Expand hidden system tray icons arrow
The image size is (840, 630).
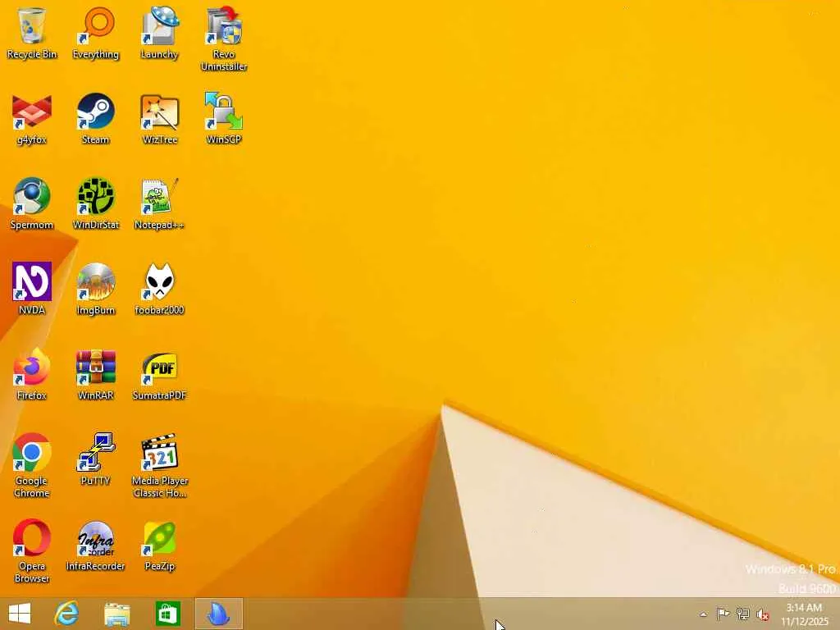[x=703, y=614]
